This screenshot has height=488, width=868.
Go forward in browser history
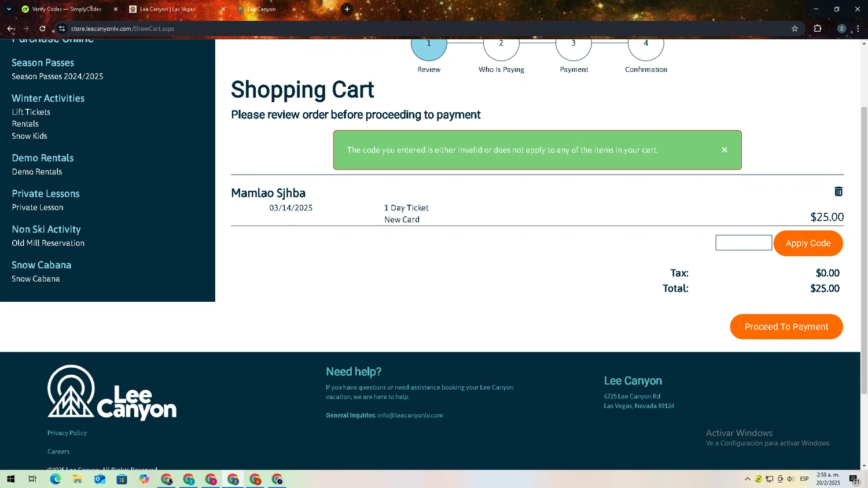coord(26,28)
